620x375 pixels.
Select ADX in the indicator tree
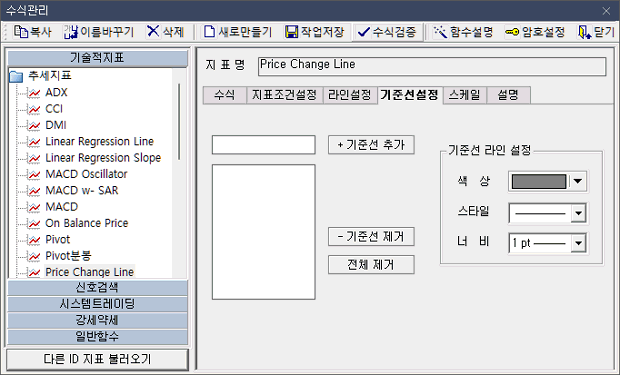tap(56, 93)
